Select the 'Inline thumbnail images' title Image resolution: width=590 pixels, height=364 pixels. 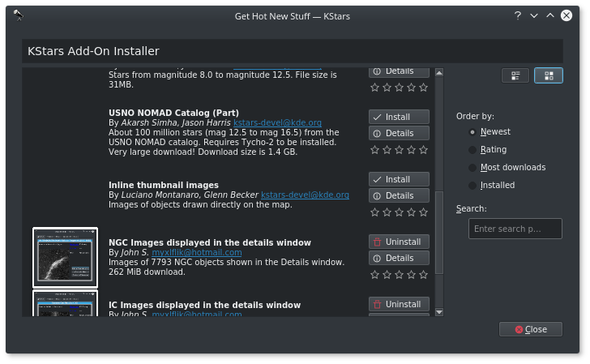click(x=164, y=185)
